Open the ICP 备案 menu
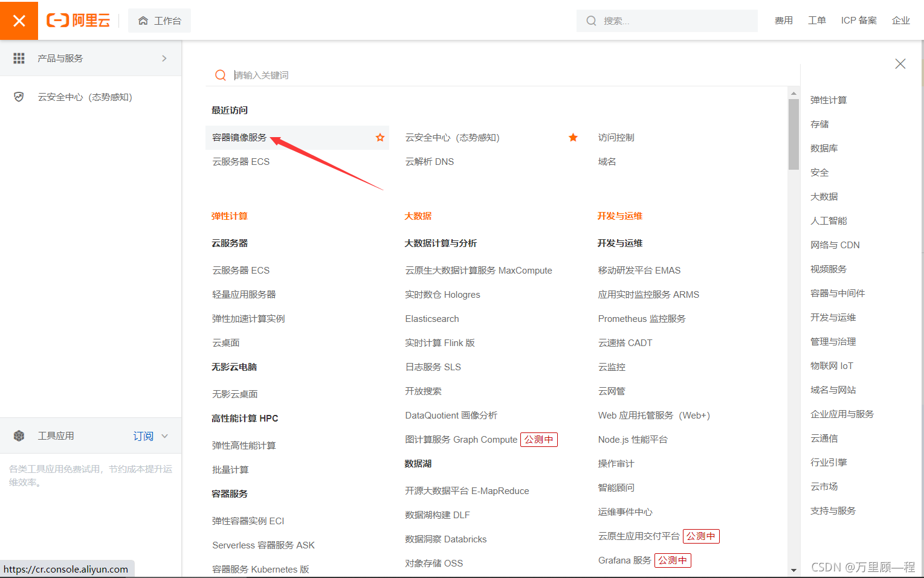 [859, 21]
